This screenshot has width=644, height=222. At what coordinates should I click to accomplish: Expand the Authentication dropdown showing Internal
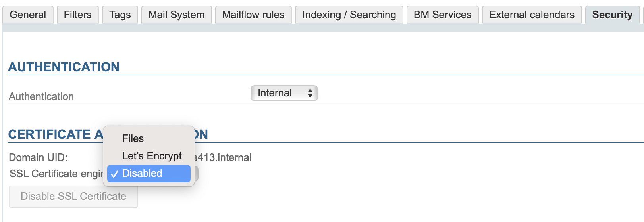coord(284,93)
